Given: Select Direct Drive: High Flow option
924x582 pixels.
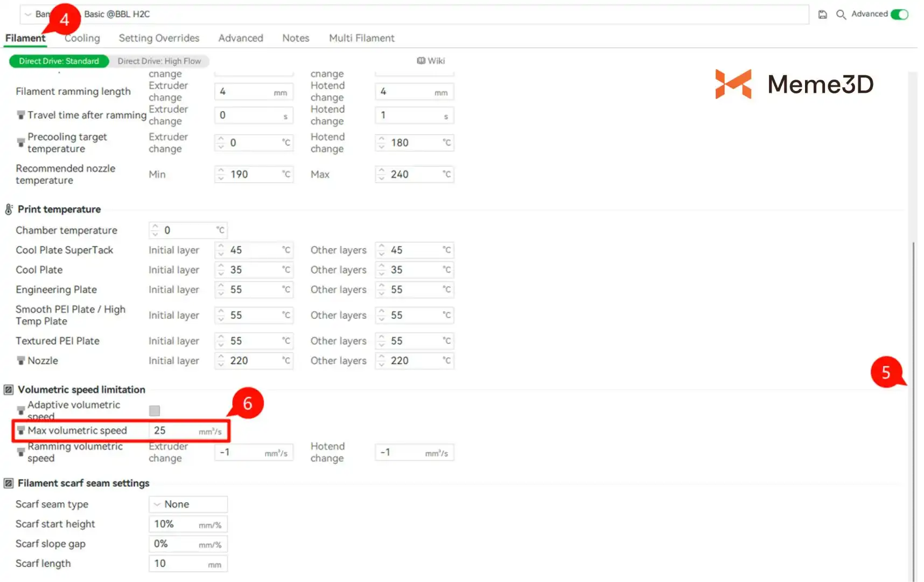Looking at the screenshot, I should click(159, 61).
